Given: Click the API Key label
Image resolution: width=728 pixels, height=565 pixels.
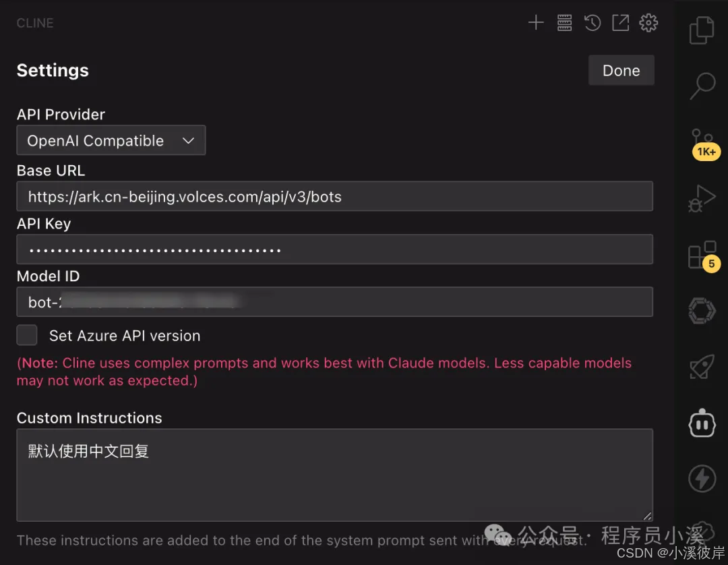Looking at the screenshot, I should coord(44,224).
